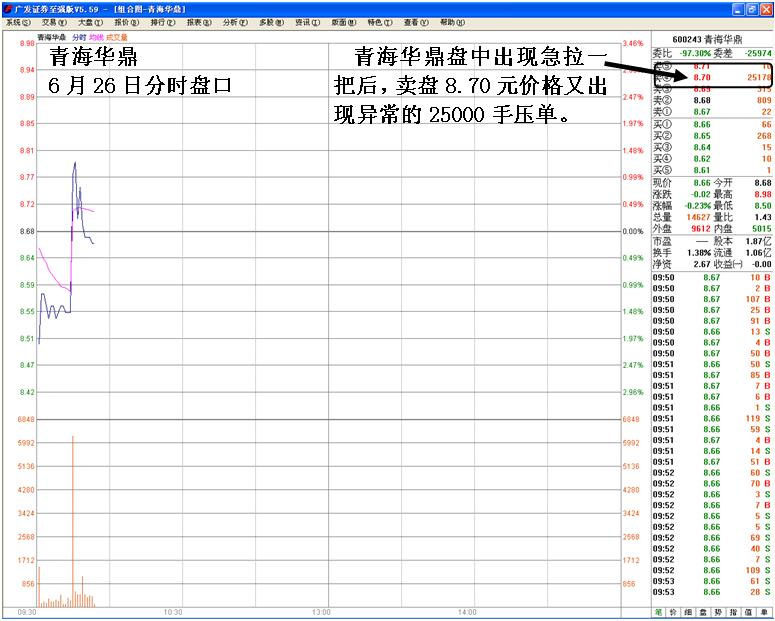Open the 报表 menu
This screenshot has width=775, height=621.
click(199, 23)
